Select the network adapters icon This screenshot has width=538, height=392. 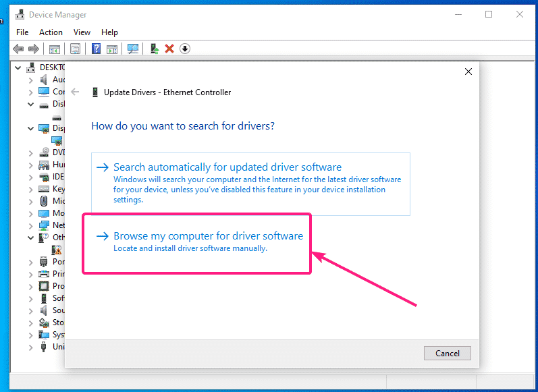coord(44,225)
